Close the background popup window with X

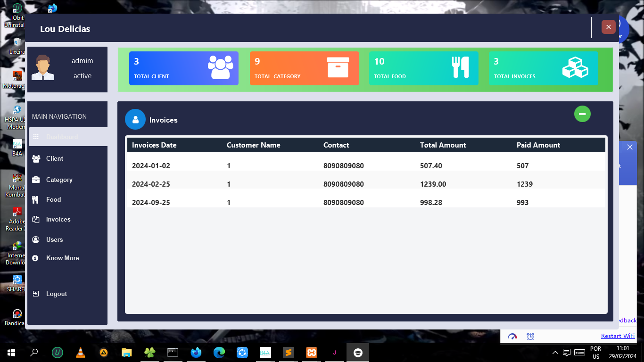click(629, 147)
